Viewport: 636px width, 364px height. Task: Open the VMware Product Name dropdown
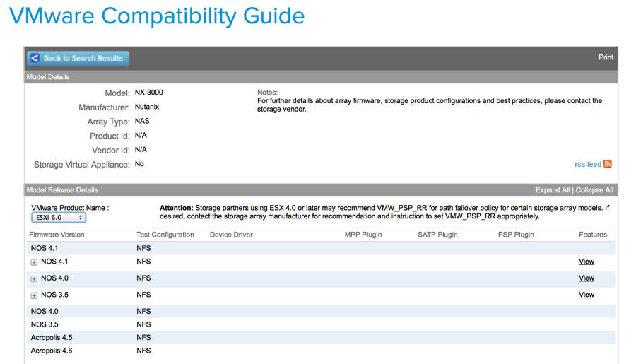click(x=59, y=218)
